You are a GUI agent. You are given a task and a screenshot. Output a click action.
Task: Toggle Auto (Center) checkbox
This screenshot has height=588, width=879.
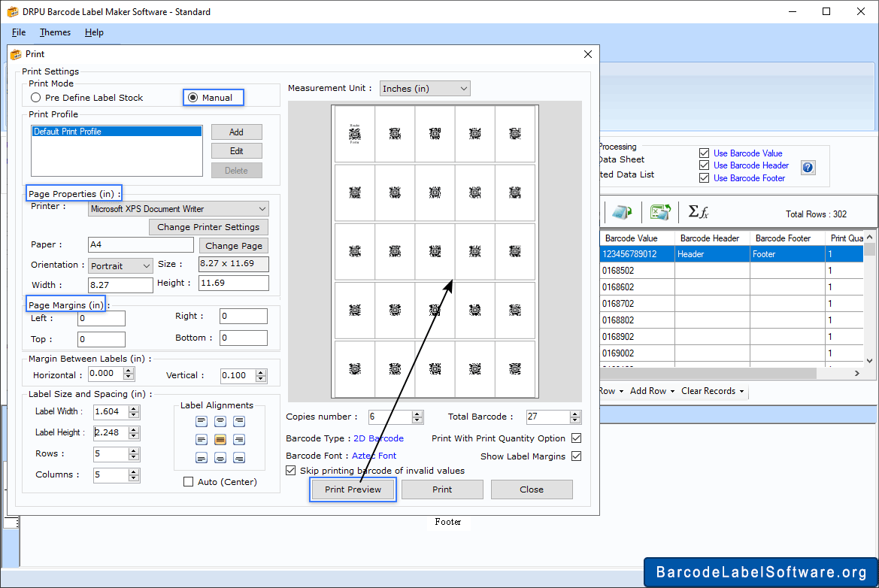pos(188,481)
